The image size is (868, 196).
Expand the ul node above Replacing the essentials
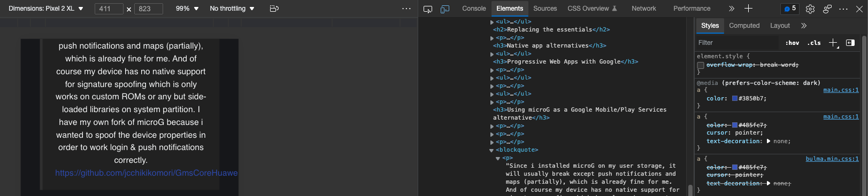(x=492, y=22)
